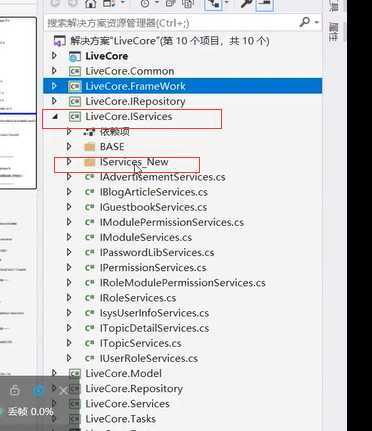372x431 pixels.
Task: Expand the LiveCore.FrameWork project
Action: (54, 86)
